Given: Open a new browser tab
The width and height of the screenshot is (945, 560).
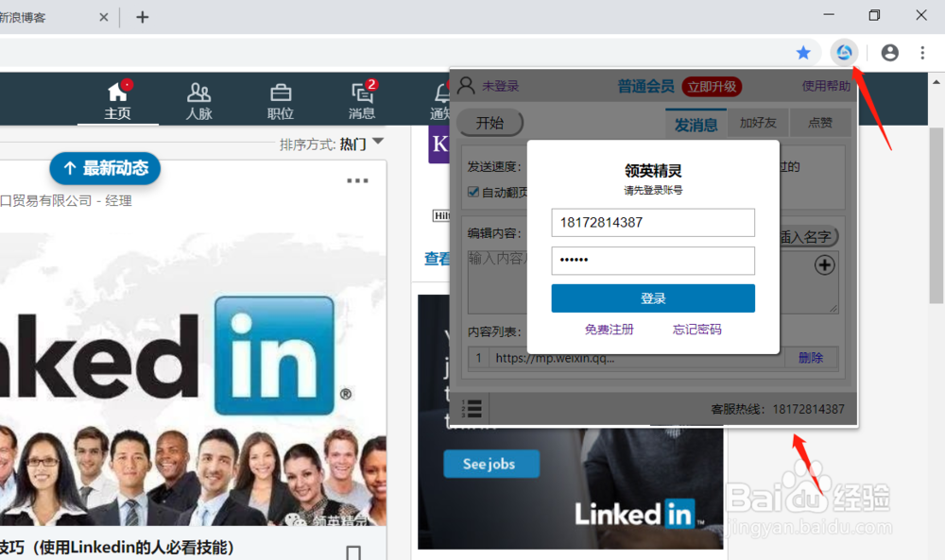Looking at the screenshot, I should [x=143, y=17].
